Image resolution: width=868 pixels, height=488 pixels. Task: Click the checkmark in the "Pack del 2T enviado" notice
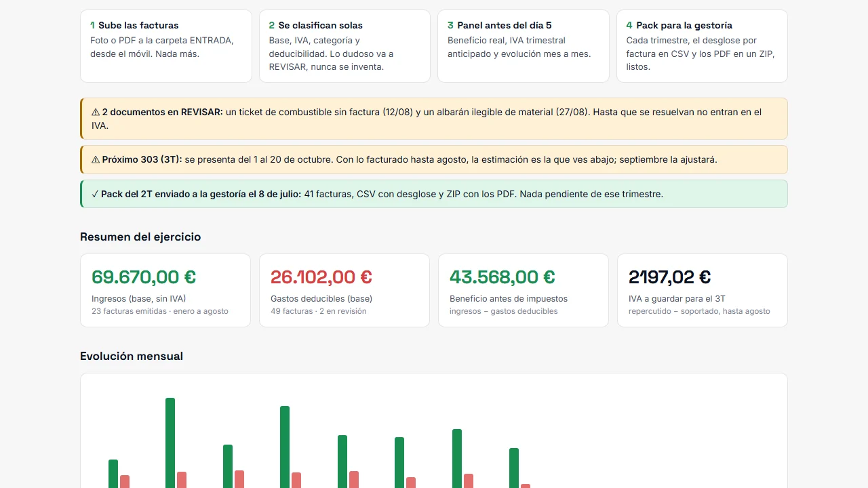tap(94, 194)
